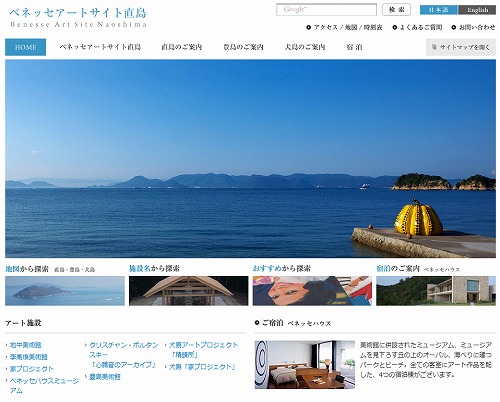Open the 犬島のご案内 menu item
The height and width of the screenshot is (402, 500).
point(305,47)
